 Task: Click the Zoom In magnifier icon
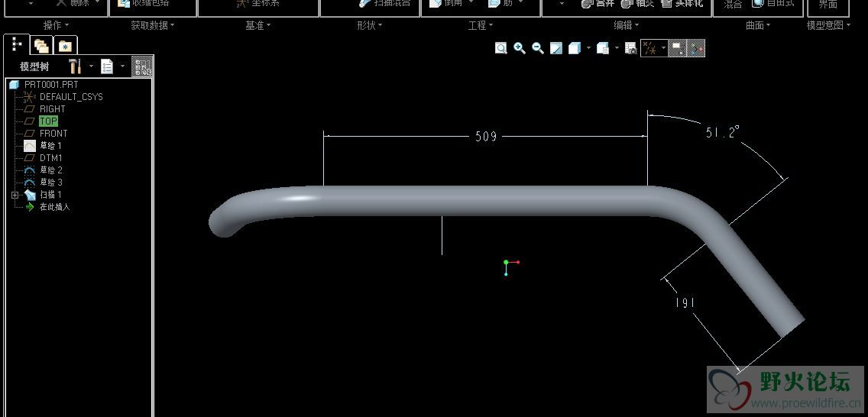tap(520, 49)
